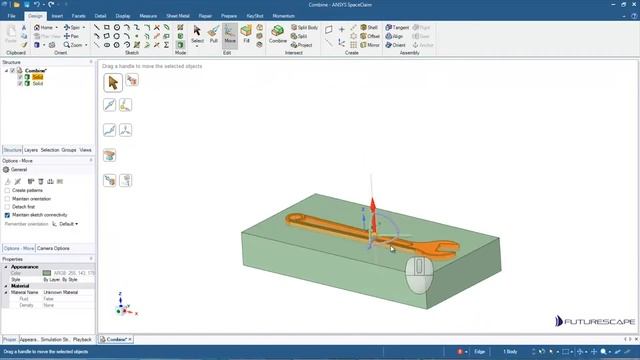The width and height of the screenshot is (640, 360).
Task: Select the Mirror tool
Action: coord(370,45)
